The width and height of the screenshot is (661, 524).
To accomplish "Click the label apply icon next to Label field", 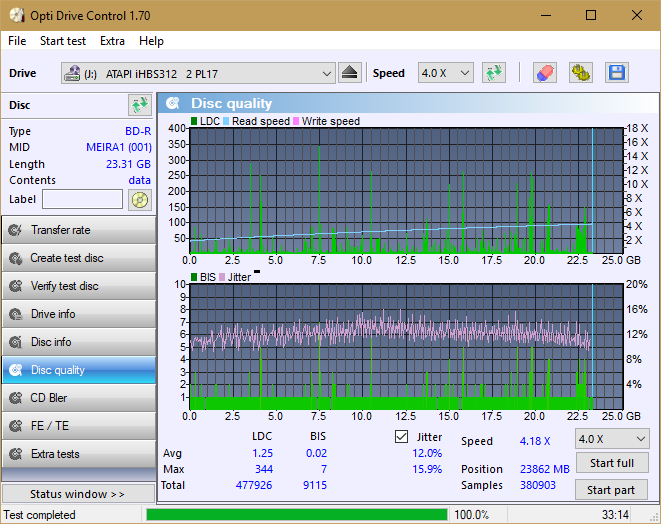I will click(x=139, y=200).
